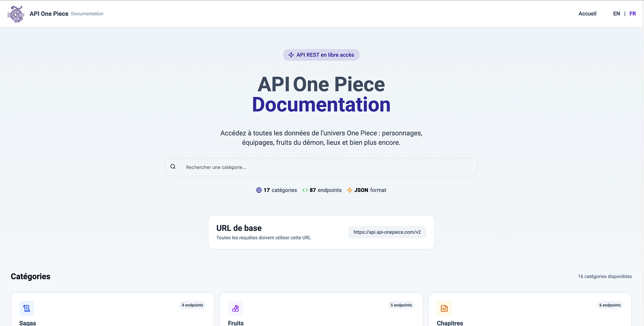Viewport: 644px width, 326px height.
Task: Click the base URL https://api.api-onepiece.com/v2
Action: point(387,232)
